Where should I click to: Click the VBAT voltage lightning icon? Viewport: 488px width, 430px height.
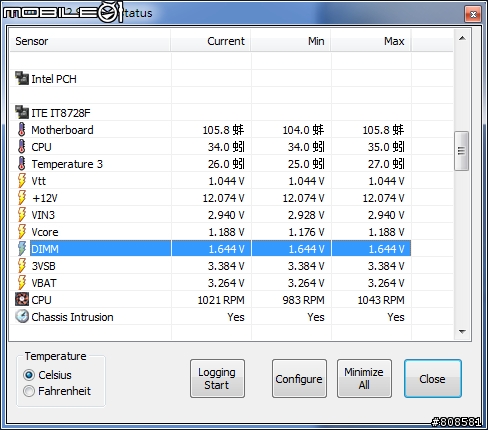(x=22, y=283)
